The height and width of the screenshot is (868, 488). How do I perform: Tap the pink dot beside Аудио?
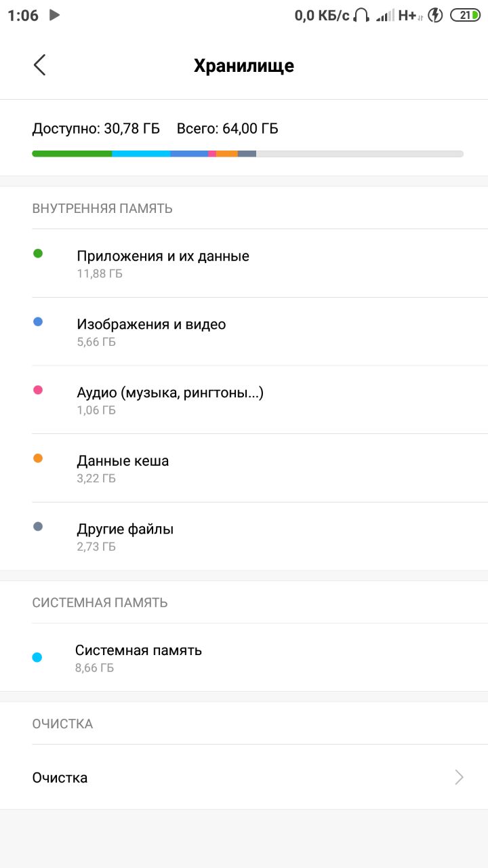click(x=38, y=390)
